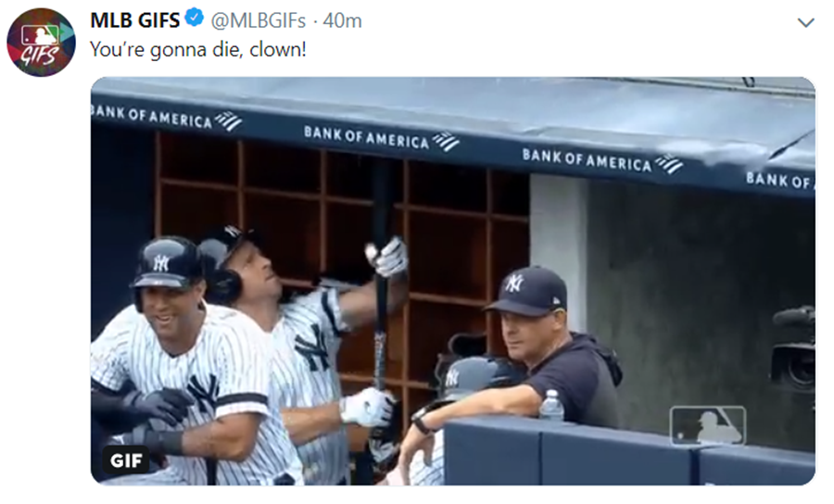Click the NY logo on the coach's cap
The height and width of the screenshot is (504, 834).
pyautogui.click(x=513, y=283)
